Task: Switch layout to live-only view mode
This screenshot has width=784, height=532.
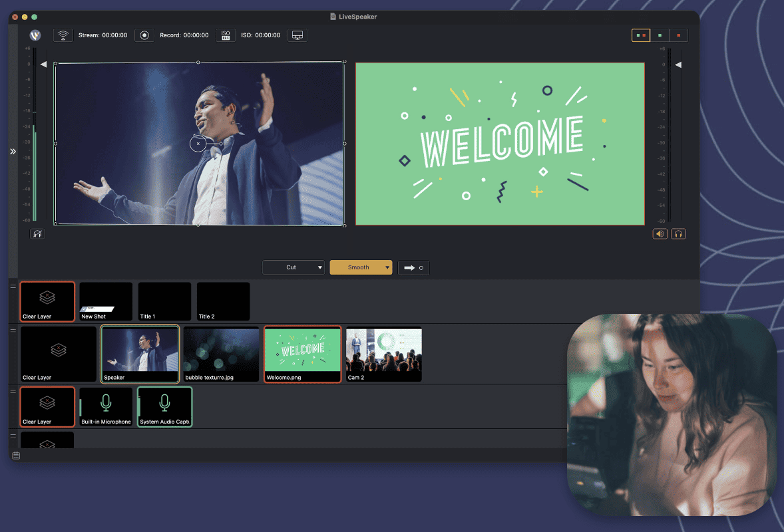Action: 678,35
